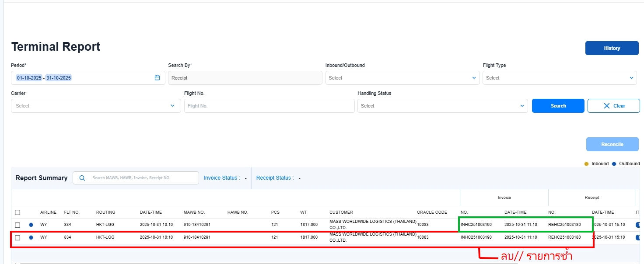Click the Invoice Status filter label
The height and width of the screenshot is (264, 644).
pos(221,178)
